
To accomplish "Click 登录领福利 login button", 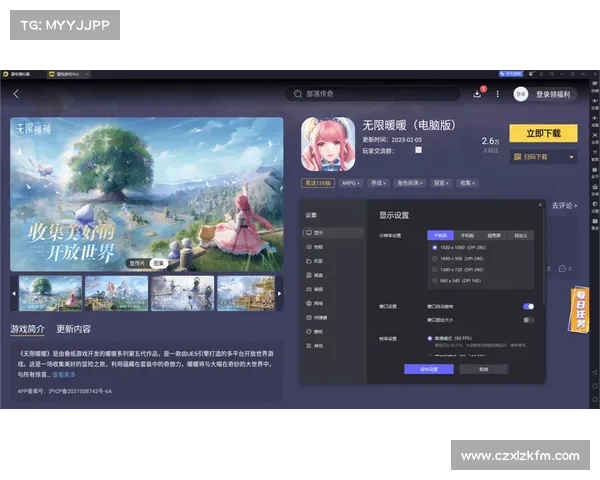I will coord(553,94).
